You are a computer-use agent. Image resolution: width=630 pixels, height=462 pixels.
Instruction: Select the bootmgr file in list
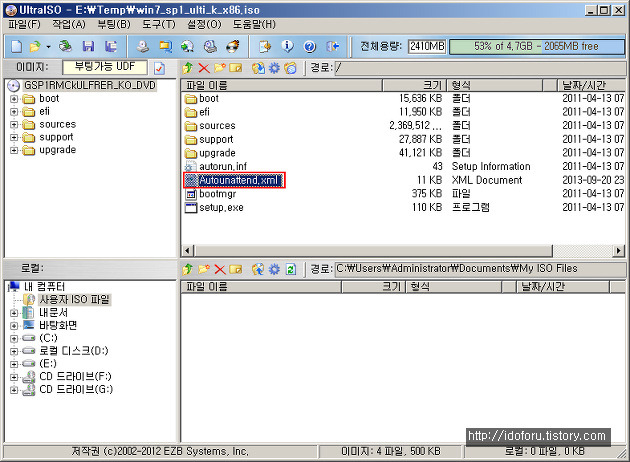(x=217, y=194)
